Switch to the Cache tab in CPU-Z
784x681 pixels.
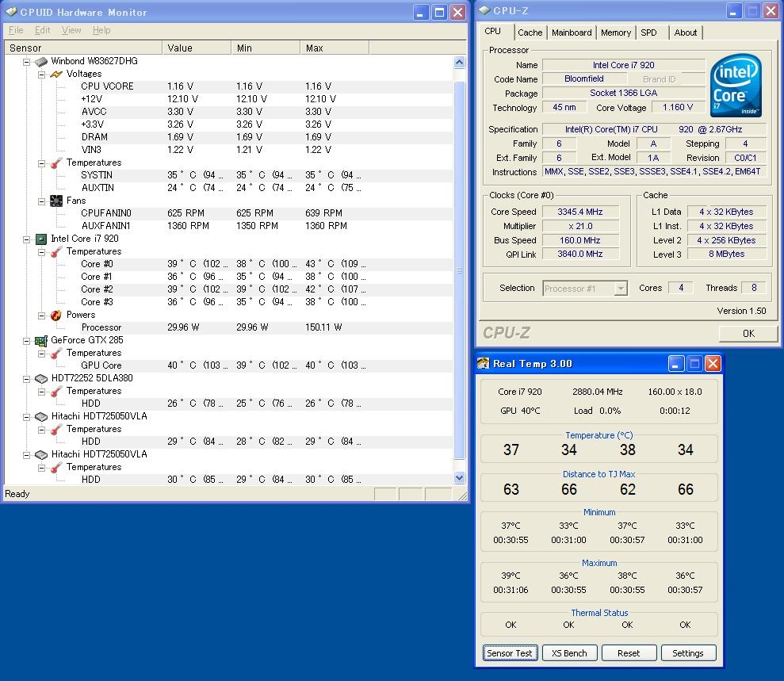pos(530,33)
